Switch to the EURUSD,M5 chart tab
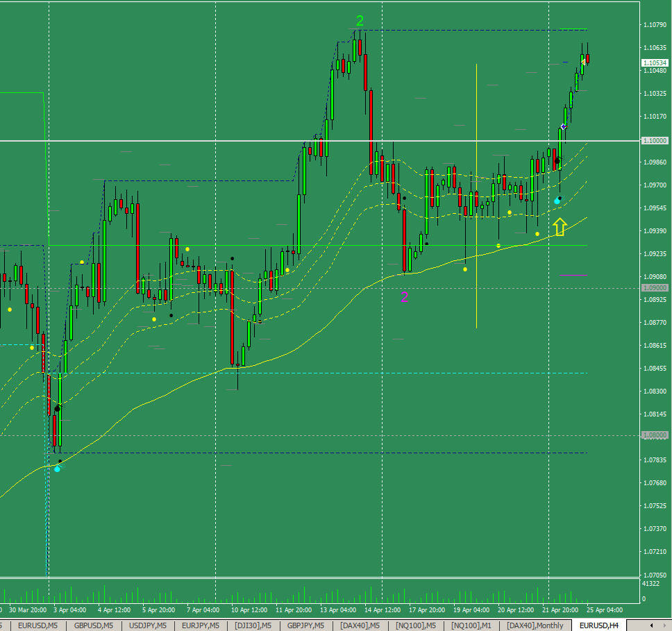672x631 pixels. pos(37,625)
